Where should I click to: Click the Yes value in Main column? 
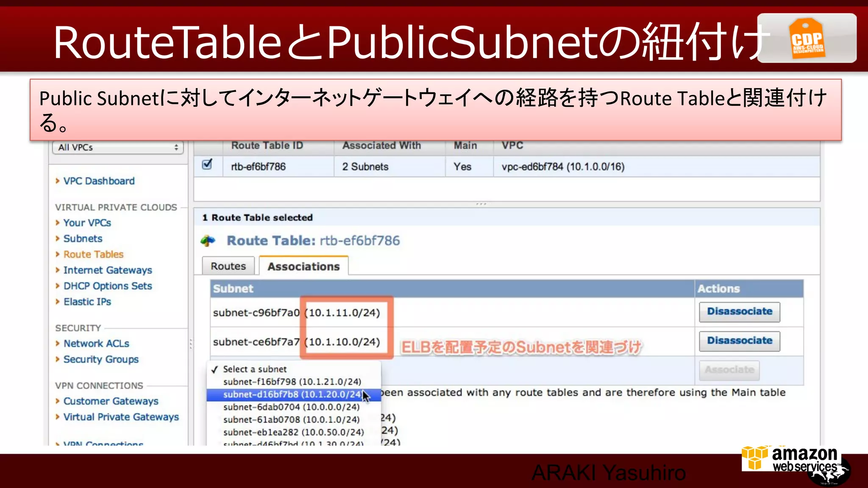tap(462, 166)
